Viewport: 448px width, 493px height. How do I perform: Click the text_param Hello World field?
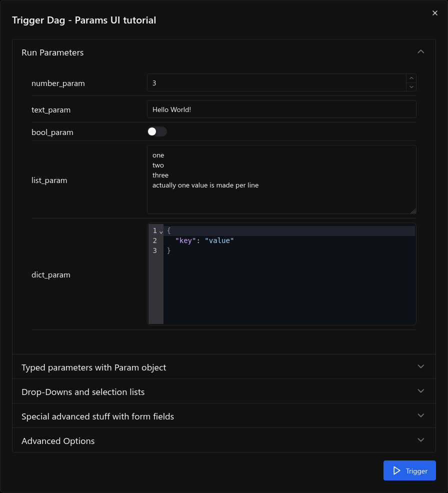[x=281, y=109]
